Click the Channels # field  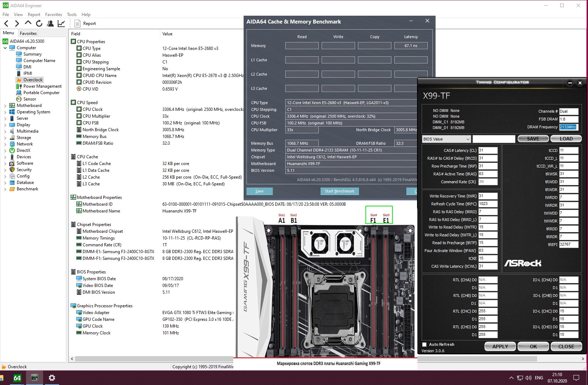(x=568, y=111)
